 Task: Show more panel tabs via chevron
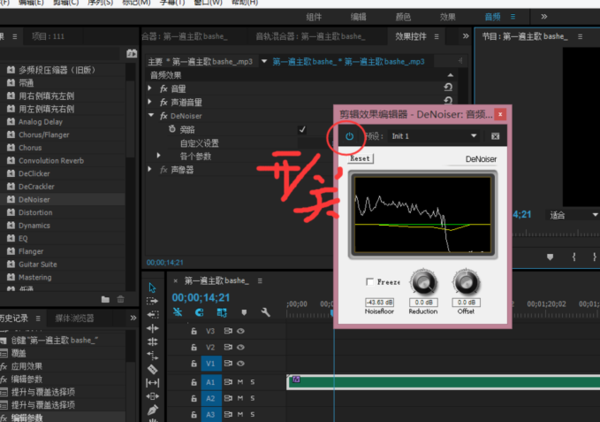(x=465, y=36)
